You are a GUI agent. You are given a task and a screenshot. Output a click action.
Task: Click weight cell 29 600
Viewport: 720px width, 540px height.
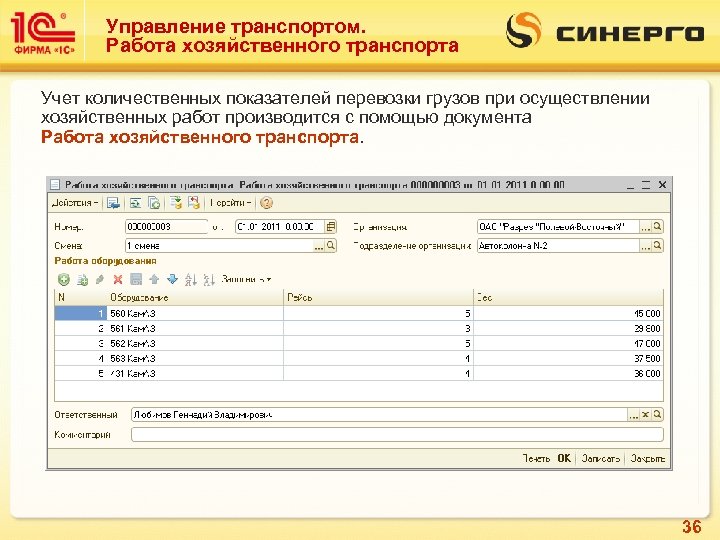pyautogui.click(x=568, y=329)
